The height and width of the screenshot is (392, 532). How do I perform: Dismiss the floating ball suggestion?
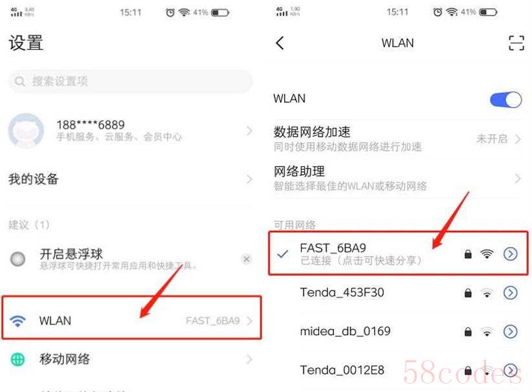(x=247, y=259)
